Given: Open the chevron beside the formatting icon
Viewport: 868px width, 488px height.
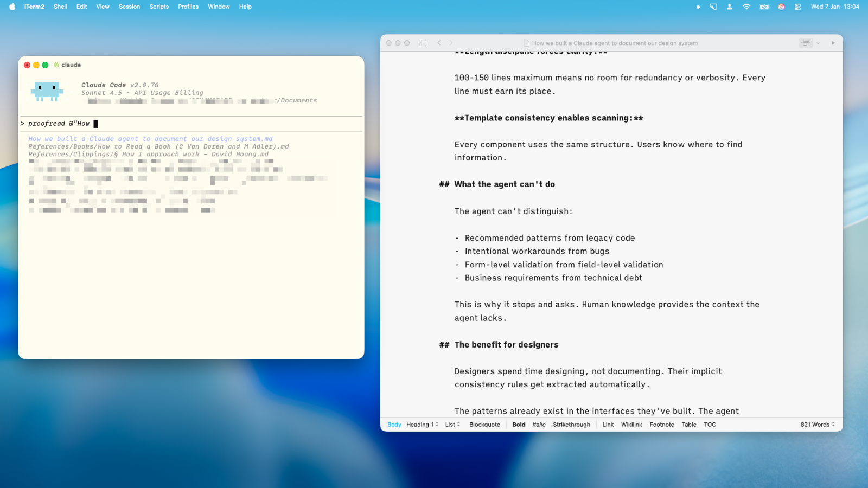Looking at the screenshot, I should tap(818, 42).
